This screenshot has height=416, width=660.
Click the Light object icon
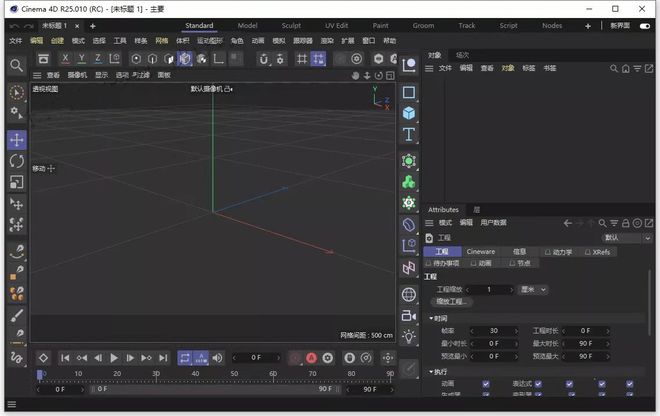409,337
